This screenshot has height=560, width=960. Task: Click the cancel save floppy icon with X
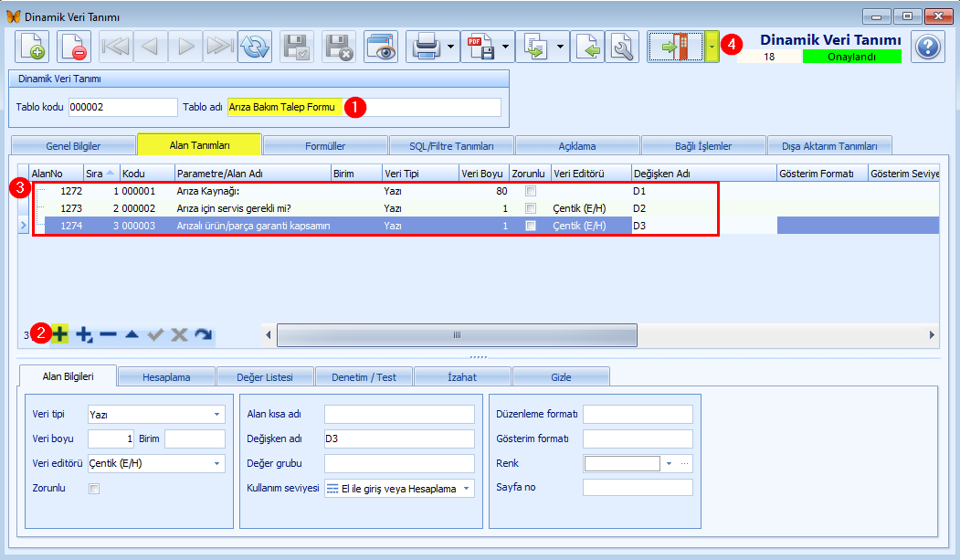pyautogui.click(x=339, y=47)
